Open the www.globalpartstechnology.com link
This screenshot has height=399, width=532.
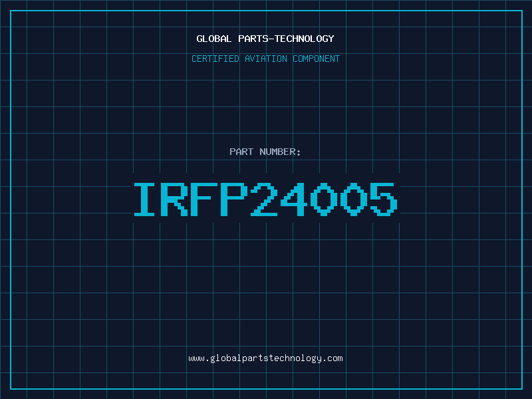(x=265, y=358)
